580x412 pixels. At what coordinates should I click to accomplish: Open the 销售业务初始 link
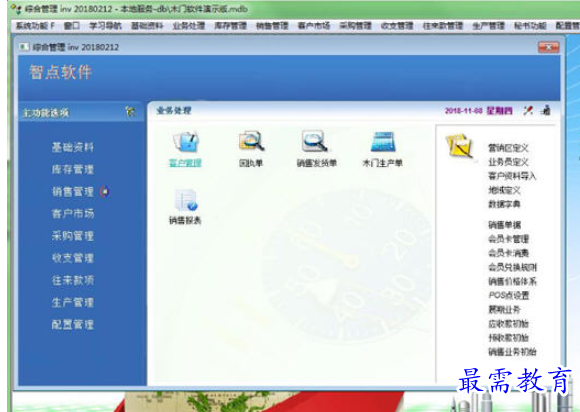pyautogui.click(x=512, y=352)
